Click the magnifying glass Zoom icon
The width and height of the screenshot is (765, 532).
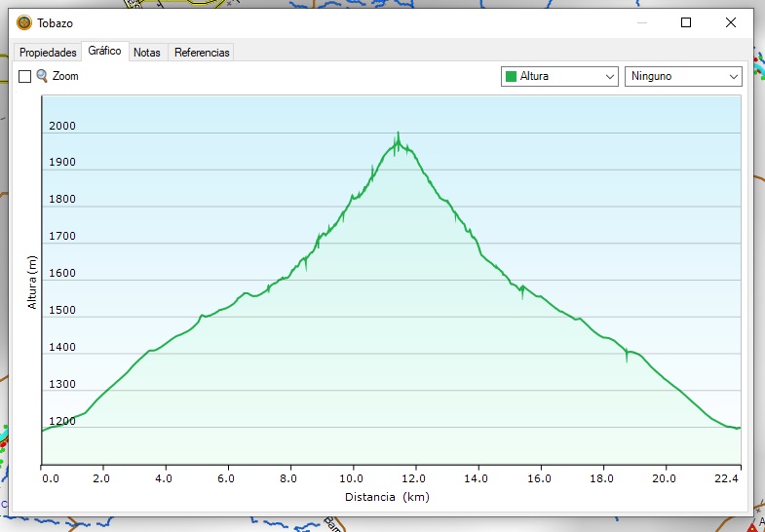(x=42, y=76)
